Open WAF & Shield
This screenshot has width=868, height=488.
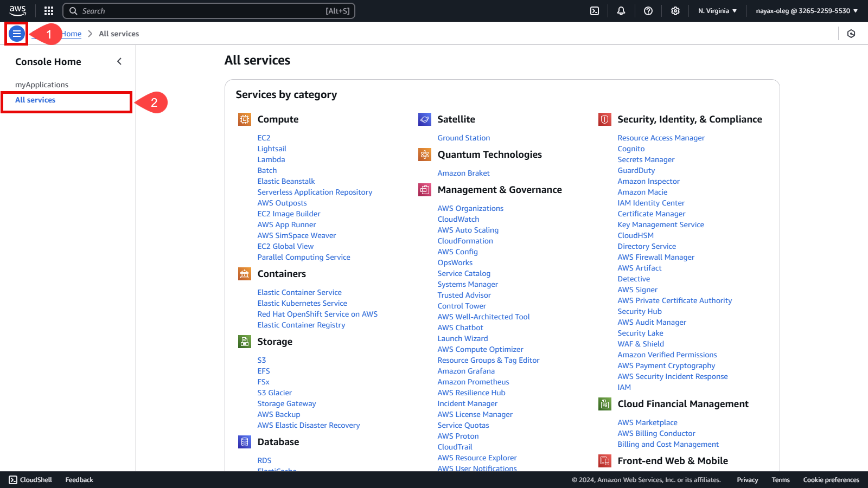point(641,344)
